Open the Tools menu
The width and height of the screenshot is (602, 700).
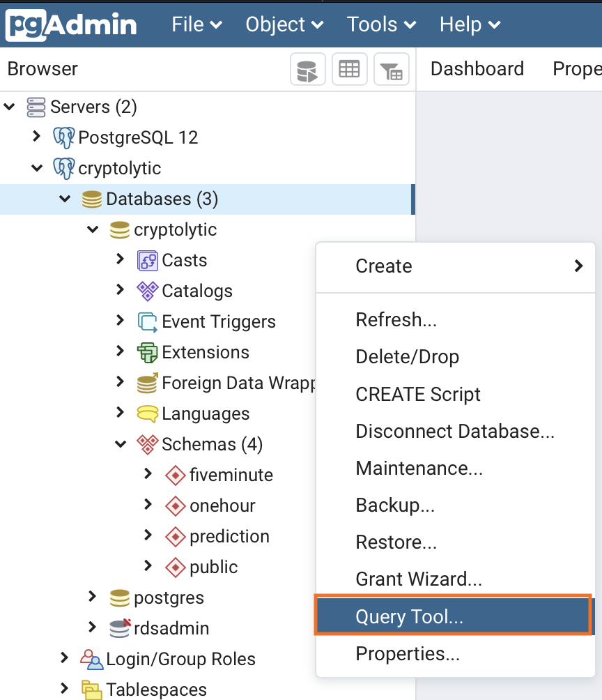click(382, 24)
